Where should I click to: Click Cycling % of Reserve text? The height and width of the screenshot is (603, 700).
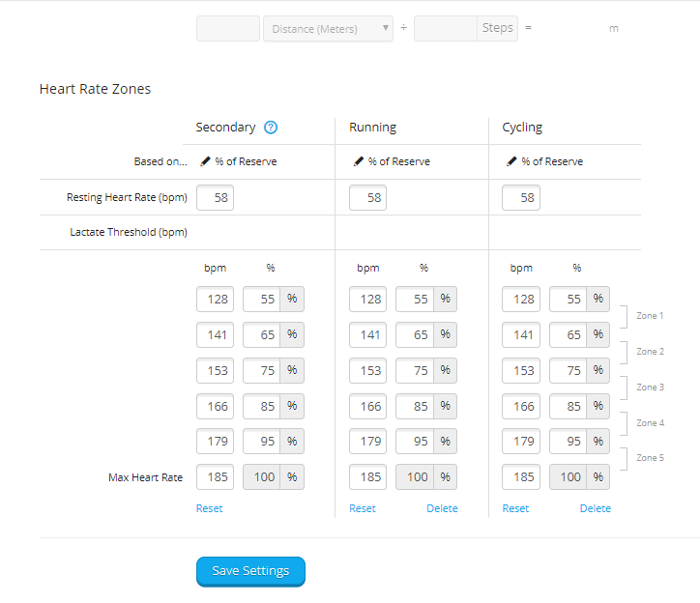pyautogui.click(x=552, y=161)
